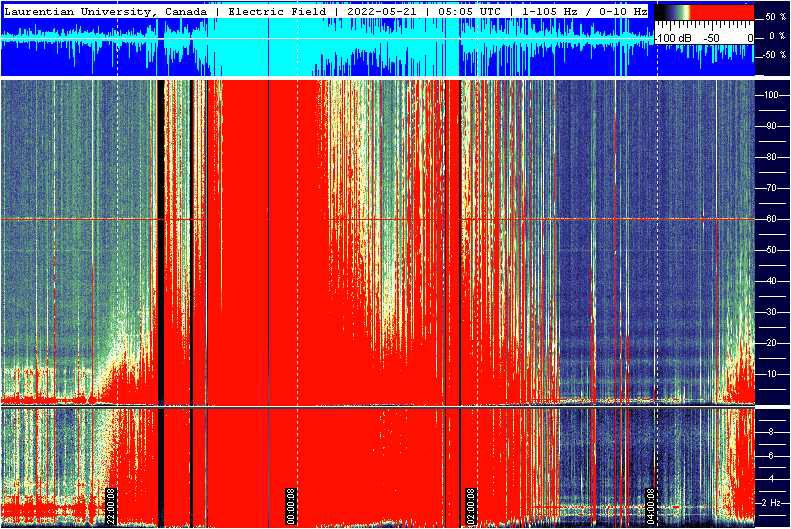
Task: Click the 2022-05-21 date in header
Action: pos(381,12)
